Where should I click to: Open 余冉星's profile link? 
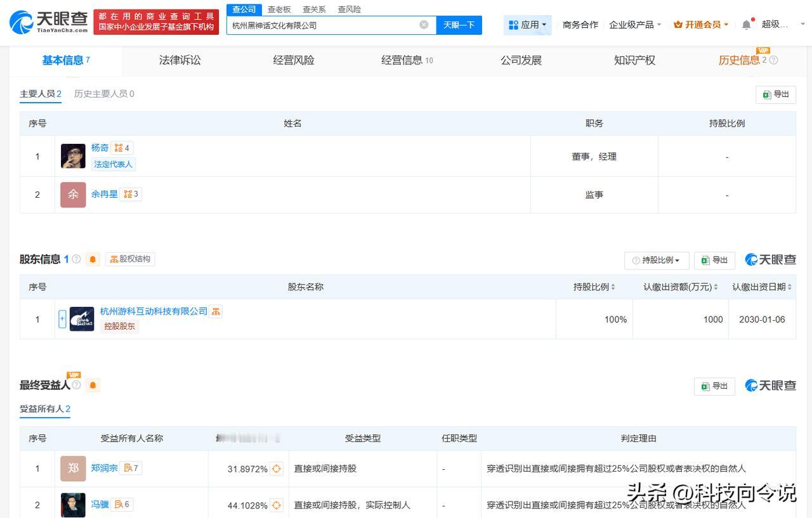(104, 194)
